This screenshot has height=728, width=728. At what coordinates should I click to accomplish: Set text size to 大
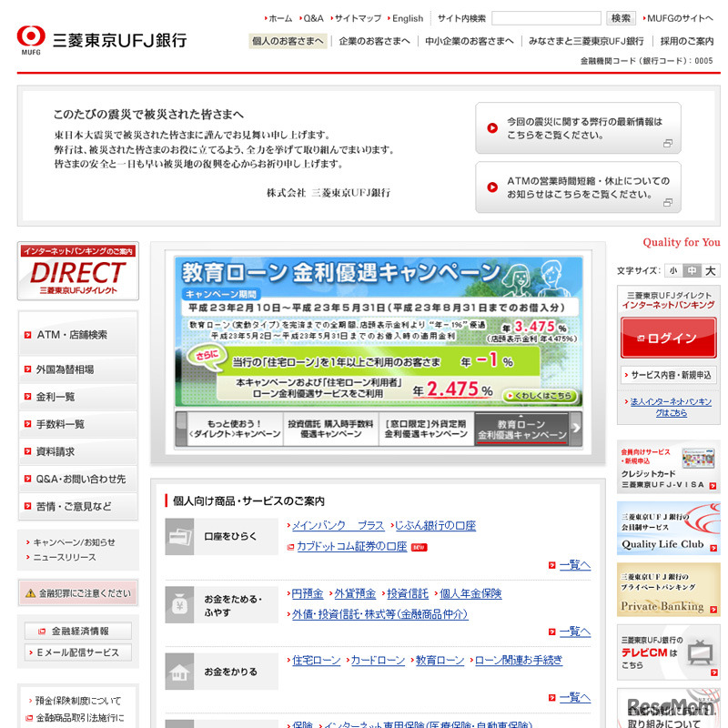[711, 270]
